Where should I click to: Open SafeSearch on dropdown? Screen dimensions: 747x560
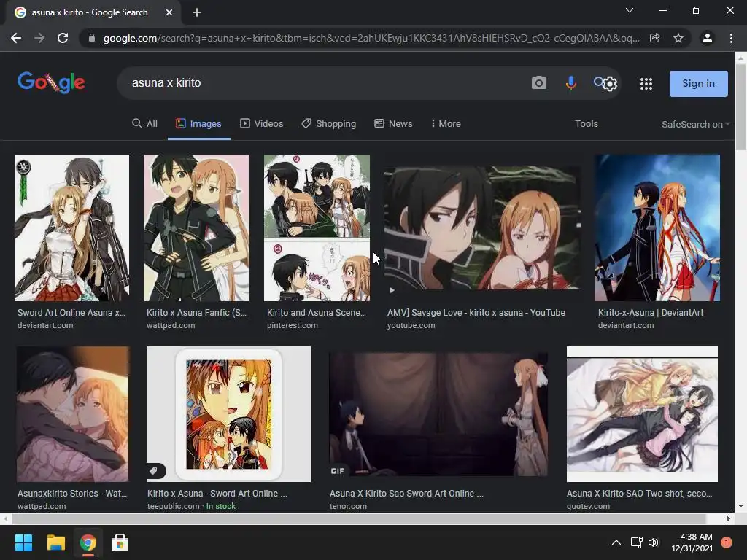tap(695, 124)
